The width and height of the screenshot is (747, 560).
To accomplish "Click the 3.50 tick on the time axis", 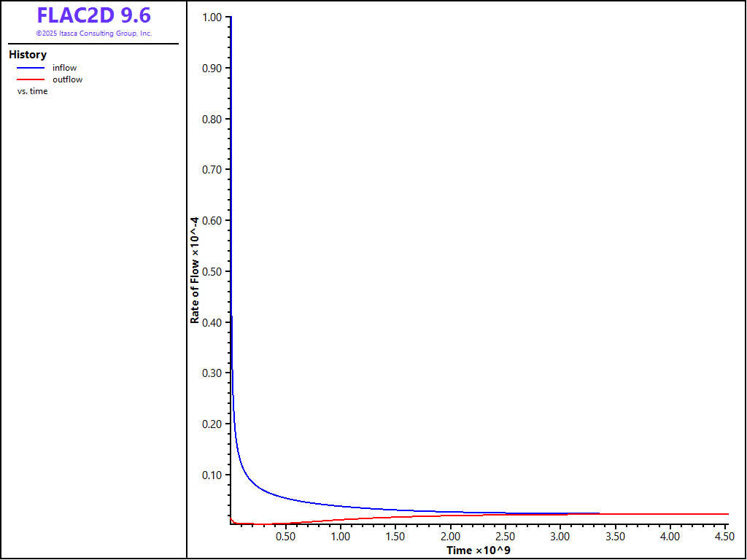I will [x=615, y=537].
